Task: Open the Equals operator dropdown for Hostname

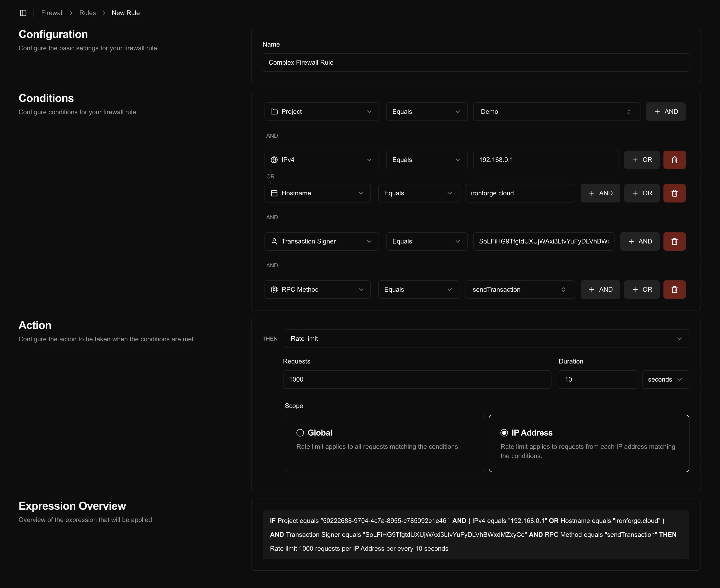Action: [418, 193]
